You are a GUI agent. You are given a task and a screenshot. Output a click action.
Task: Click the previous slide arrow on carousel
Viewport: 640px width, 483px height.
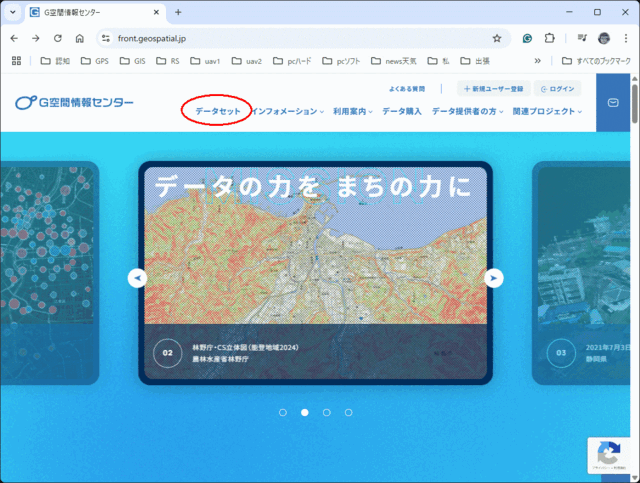coord(138,278)
